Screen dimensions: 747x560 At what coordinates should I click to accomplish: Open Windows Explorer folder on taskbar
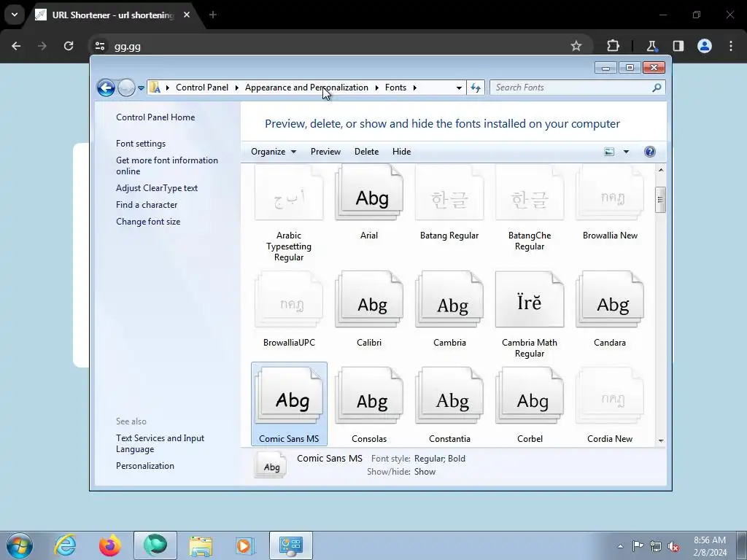201,545
